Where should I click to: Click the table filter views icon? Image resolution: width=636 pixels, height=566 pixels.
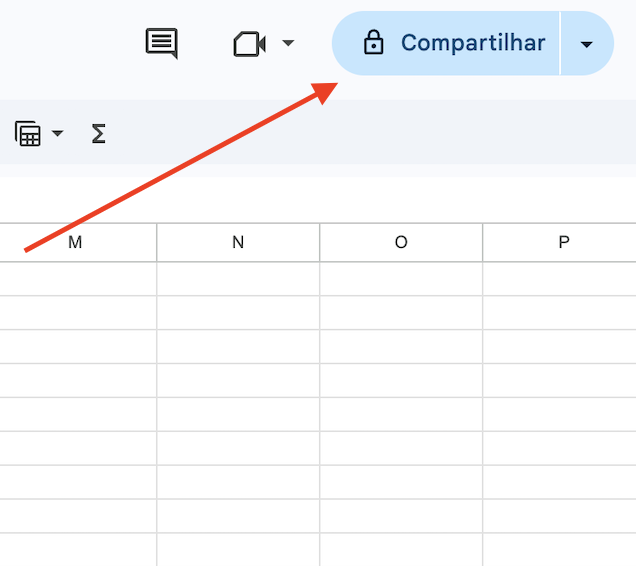(x=28, y=133)
